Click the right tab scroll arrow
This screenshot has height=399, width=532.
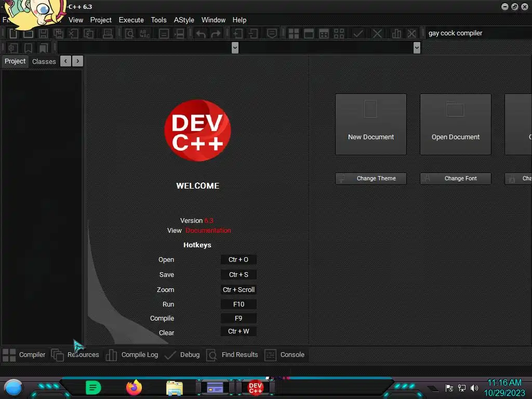(x=78, y=61)
